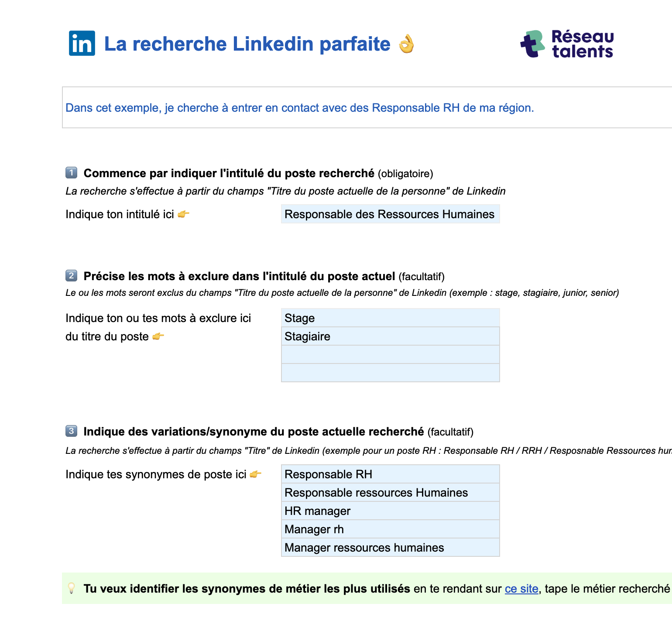Screen dimensions: 672x631
Task: Select the 'Responsable RH' synonym cell
Action: [390, 474]
